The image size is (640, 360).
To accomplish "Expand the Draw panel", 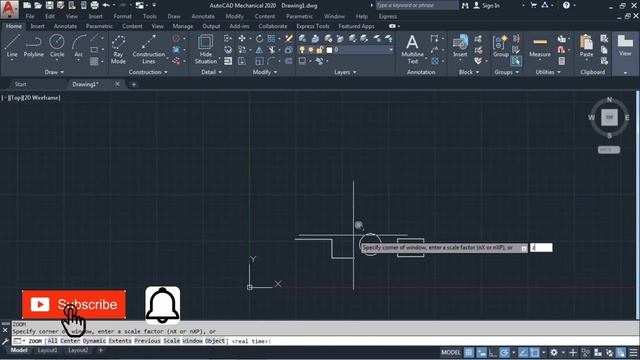I will (x=54, y=72).
